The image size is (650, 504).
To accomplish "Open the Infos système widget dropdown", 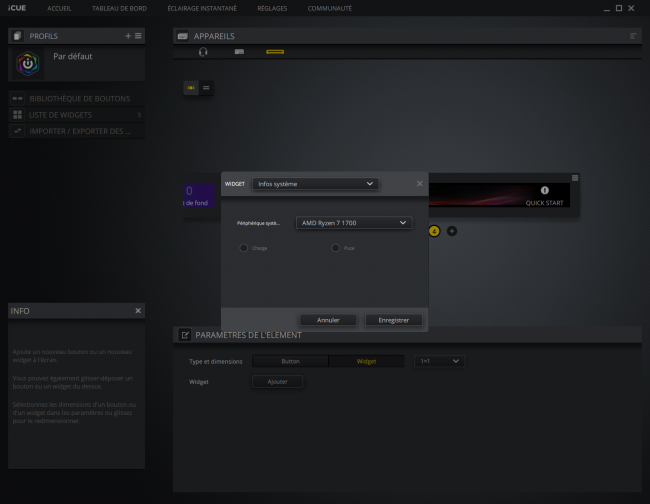I will (316, 184).
